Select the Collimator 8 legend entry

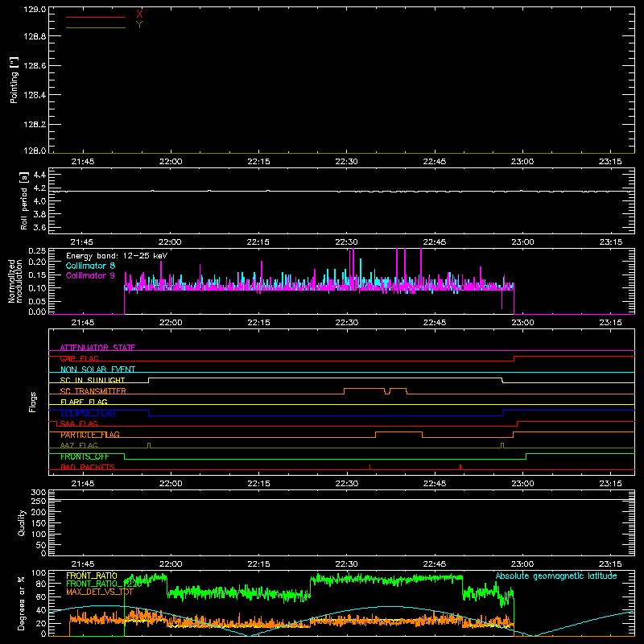pyautogui.click(x=90, y=266)
